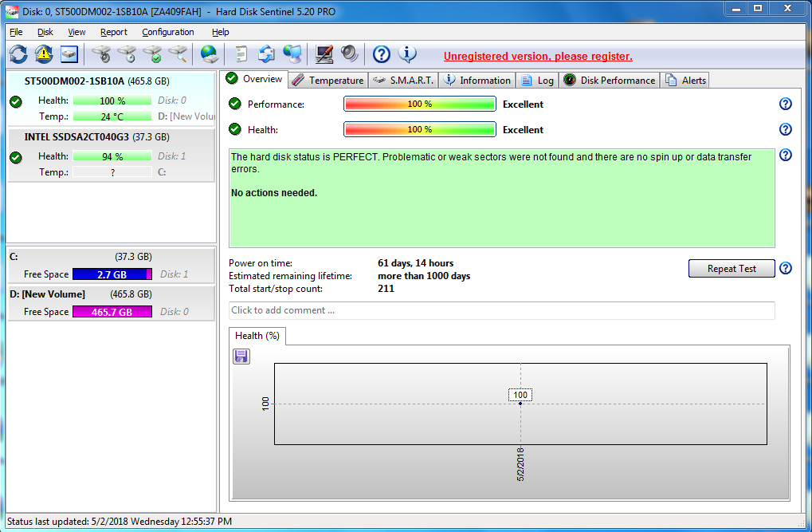Click the disk with green checkmark icon
Viewport: 812px width, 532px height.
pos(152,54)
